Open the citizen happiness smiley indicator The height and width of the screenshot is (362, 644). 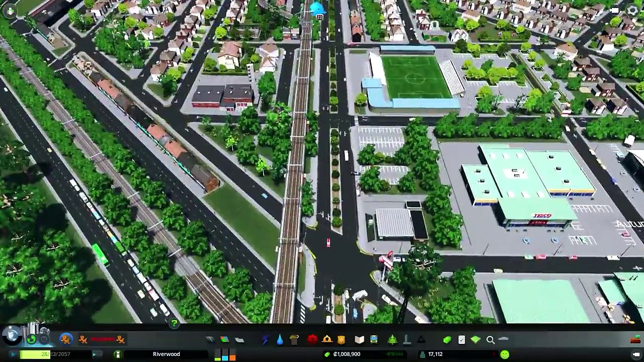pos(505,355)
